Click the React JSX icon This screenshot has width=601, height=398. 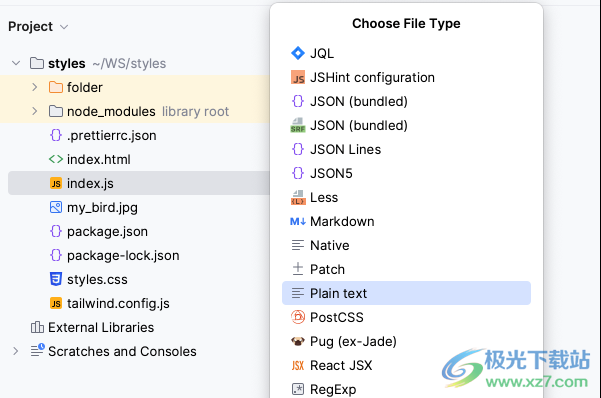tap(298, 365)
